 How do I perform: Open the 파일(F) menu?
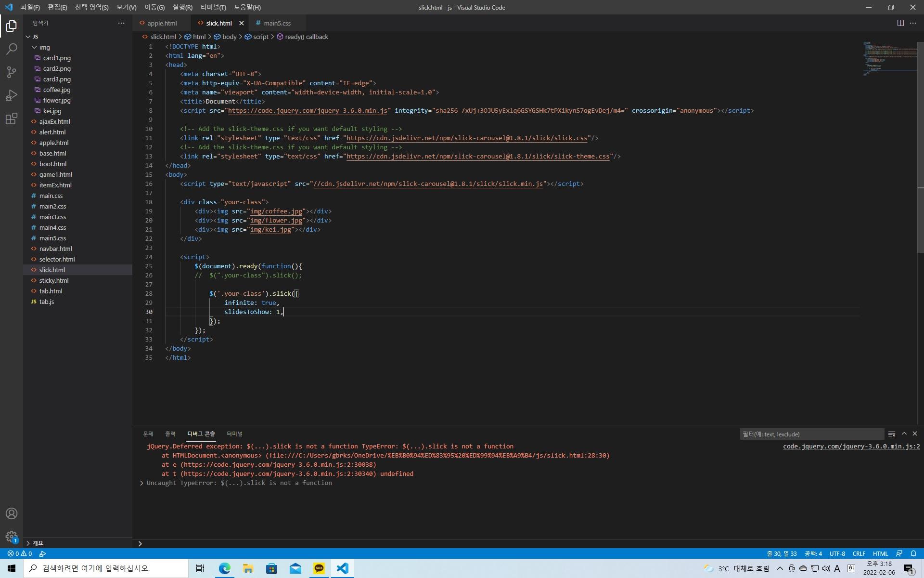30,7
